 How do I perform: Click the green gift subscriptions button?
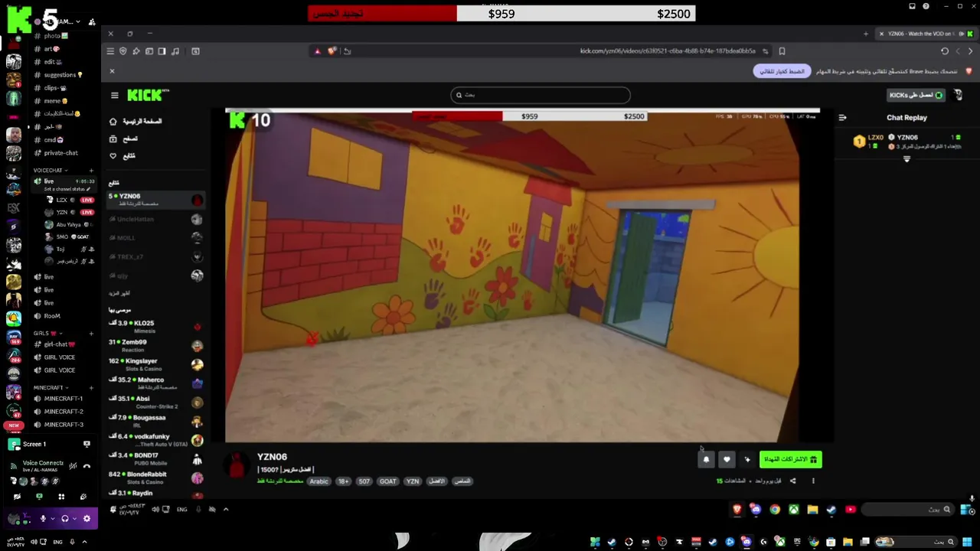(791, 459)
